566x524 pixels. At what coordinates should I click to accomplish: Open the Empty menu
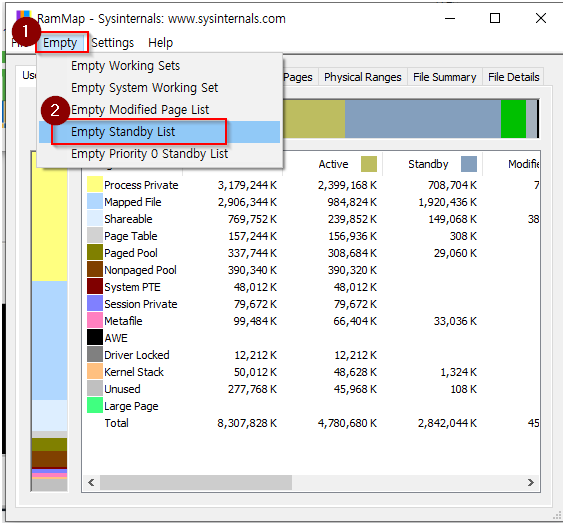(x=60, y=43)
